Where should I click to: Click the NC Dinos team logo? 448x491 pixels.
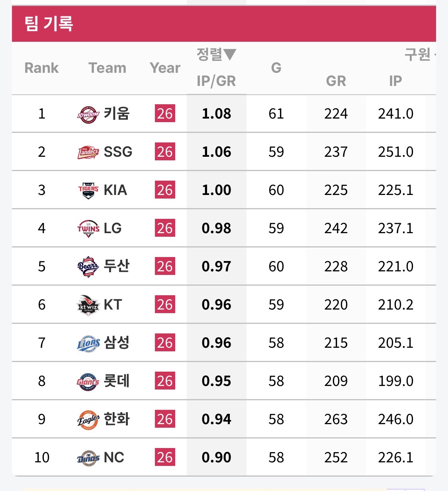tap(88, 458)
